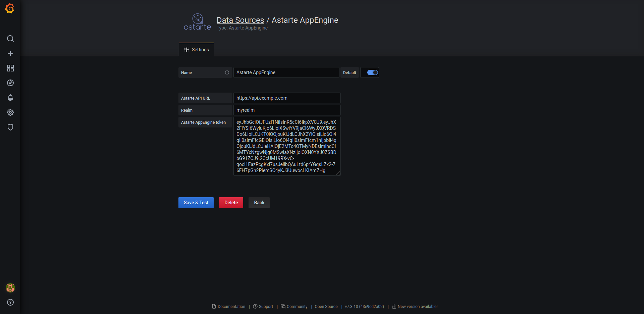Open the Alerting bell icon
Viewport: 644px width, 314px height.
[x=10, y=98]
